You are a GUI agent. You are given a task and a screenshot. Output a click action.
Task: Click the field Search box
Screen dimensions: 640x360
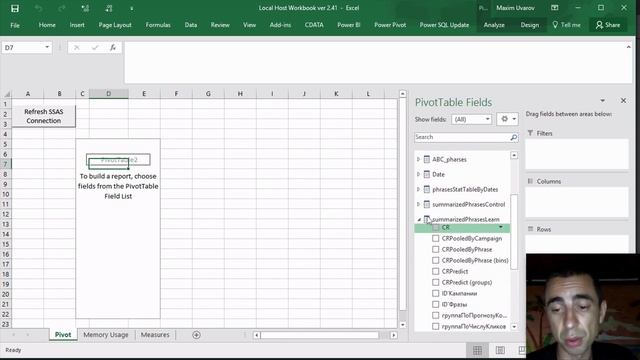[462, 138]
